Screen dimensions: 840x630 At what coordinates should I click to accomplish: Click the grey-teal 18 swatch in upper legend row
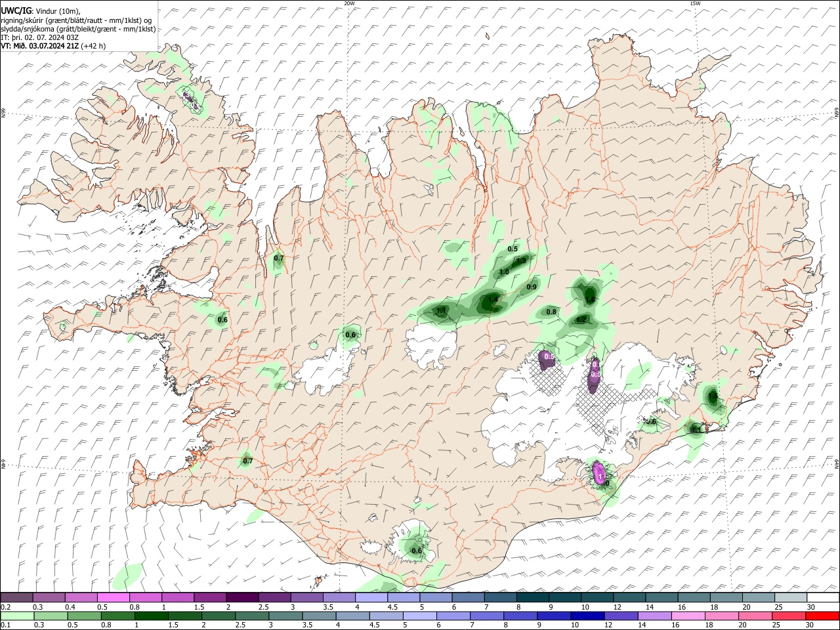(726, 598)
